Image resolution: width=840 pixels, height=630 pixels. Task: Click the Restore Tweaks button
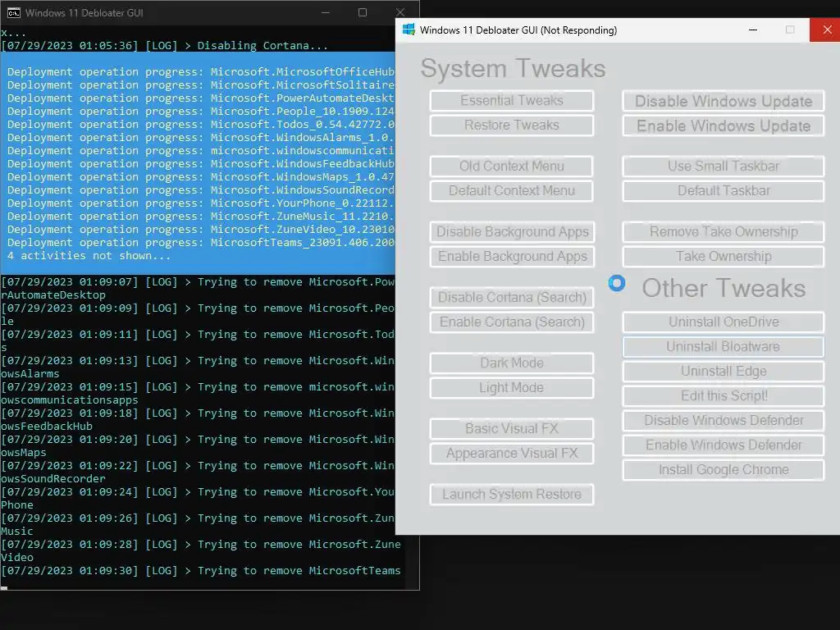512,126
